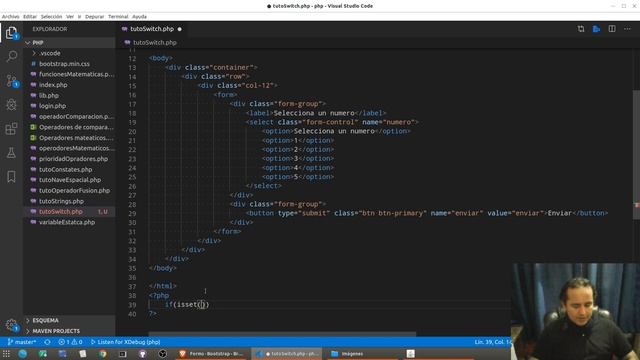Select the tutoSwitch.php editor tab
This screenshot has height=360, width=640.
(x=152, y=29)
